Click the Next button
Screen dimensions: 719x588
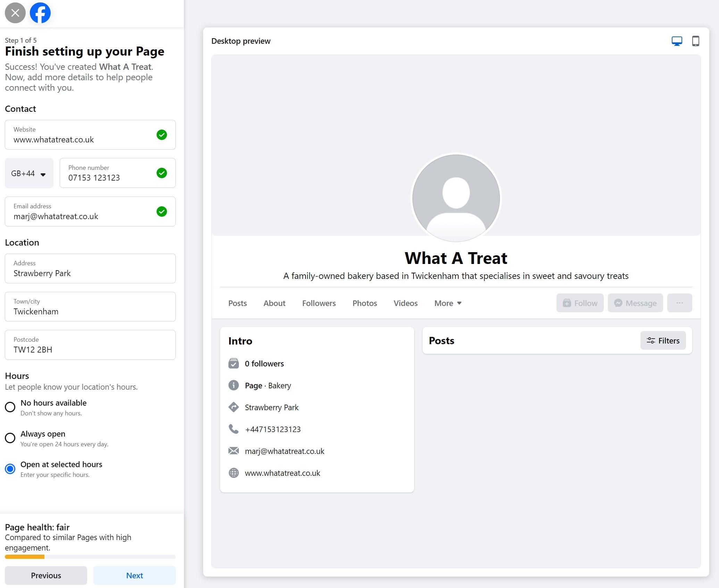pyautogui.click(x=134, y=575)
